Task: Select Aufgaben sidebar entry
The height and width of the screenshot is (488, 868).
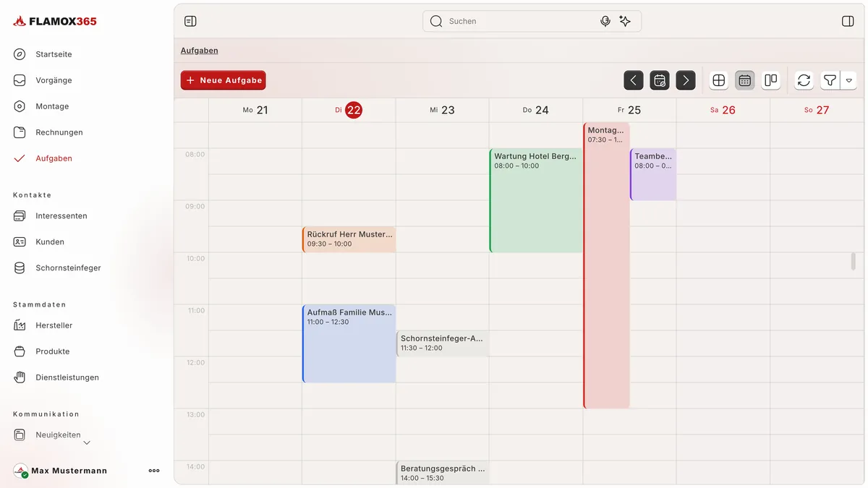Action: click(54, 158)
